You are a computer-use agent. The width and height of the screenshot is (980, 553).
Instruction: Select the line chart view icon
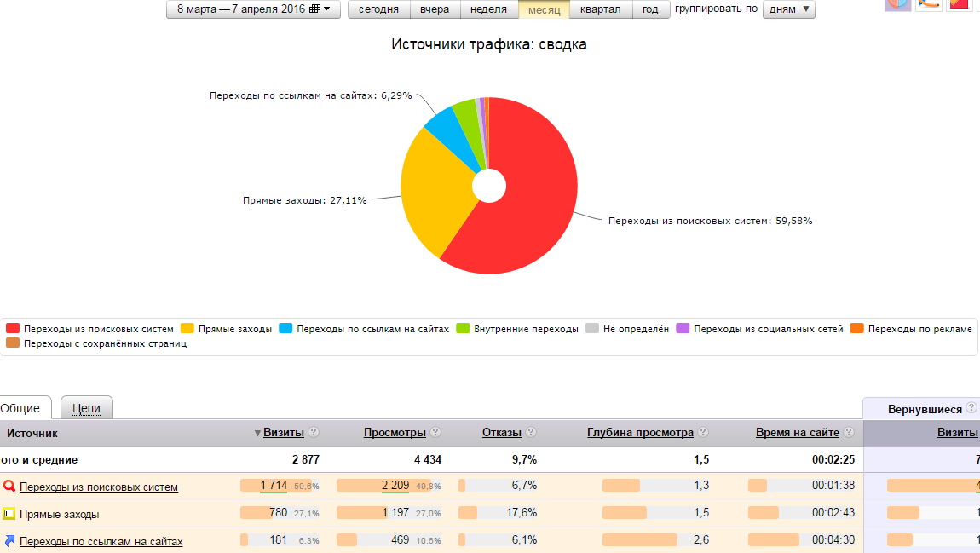(927, 6)
